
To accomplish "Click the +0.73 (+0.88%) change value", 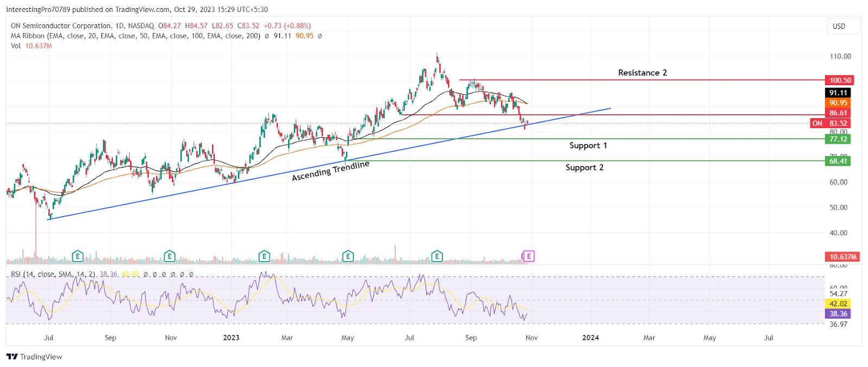I will click(x=288, y=25).
